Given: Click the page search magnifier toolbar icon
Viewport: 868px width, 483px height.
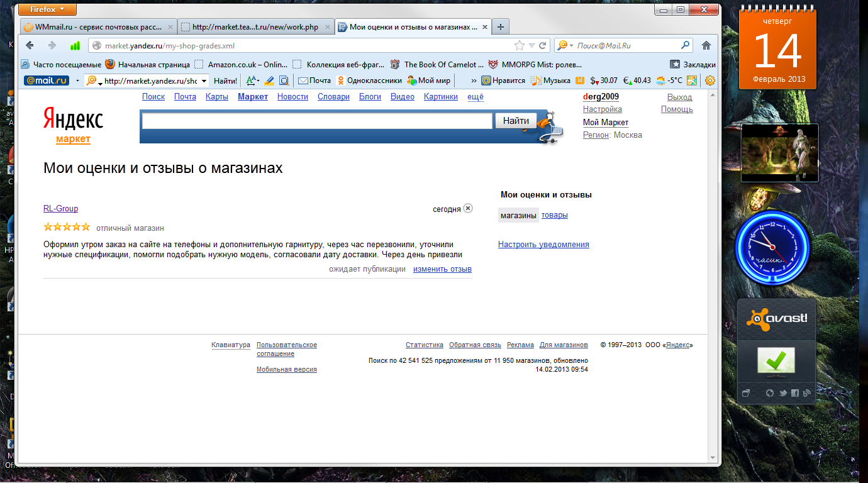Looking at the screenshot, I should coord(284,80).
